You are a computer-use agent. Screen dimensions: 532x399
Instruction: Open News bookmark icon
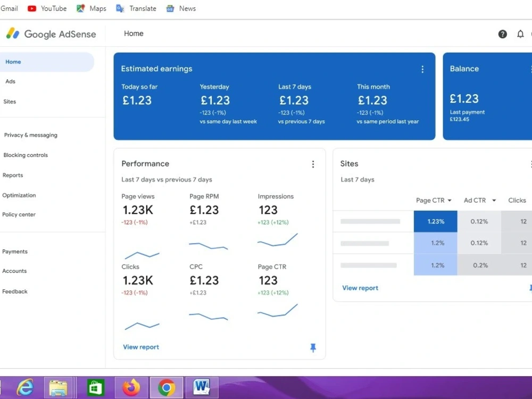170,9
